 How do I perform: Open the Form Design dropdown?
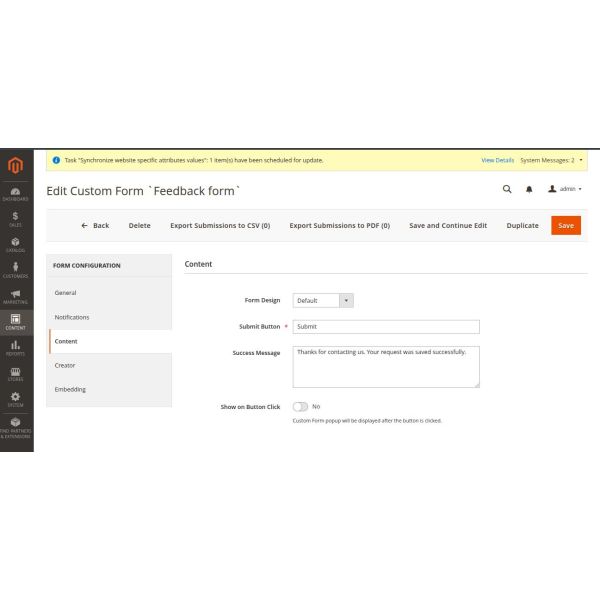tap(323, 300)
